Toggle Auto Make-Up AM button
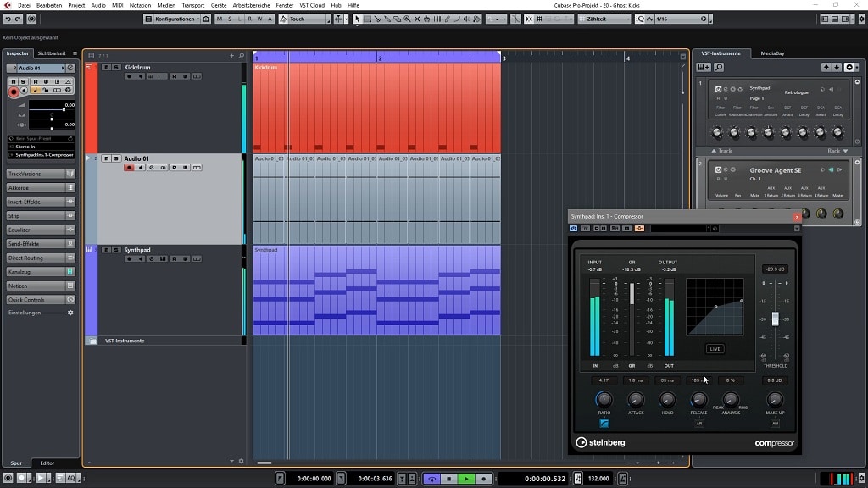Image resolution: width=868 pixels, height=488 pixels. point(775,424)
